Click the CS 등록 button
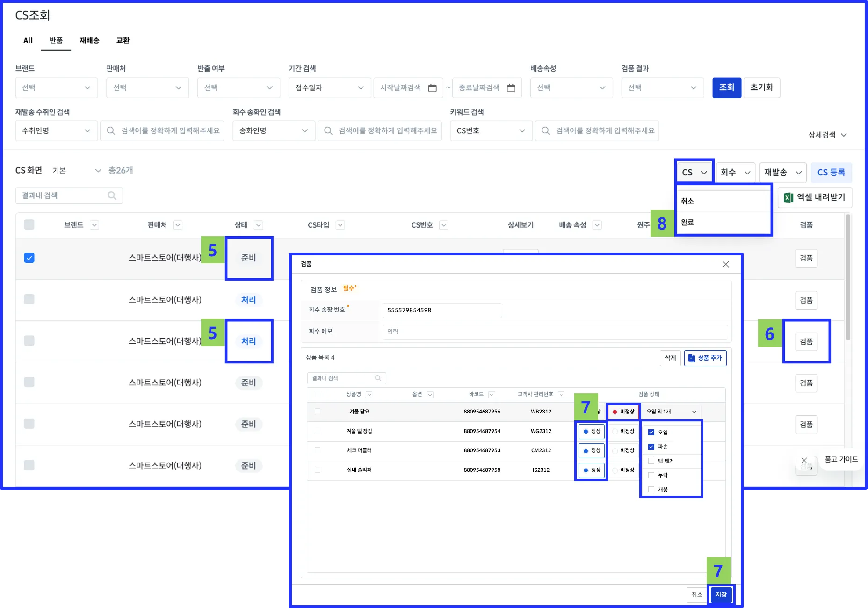The height and width of the screenshot is (608, 868). (832, 173)
